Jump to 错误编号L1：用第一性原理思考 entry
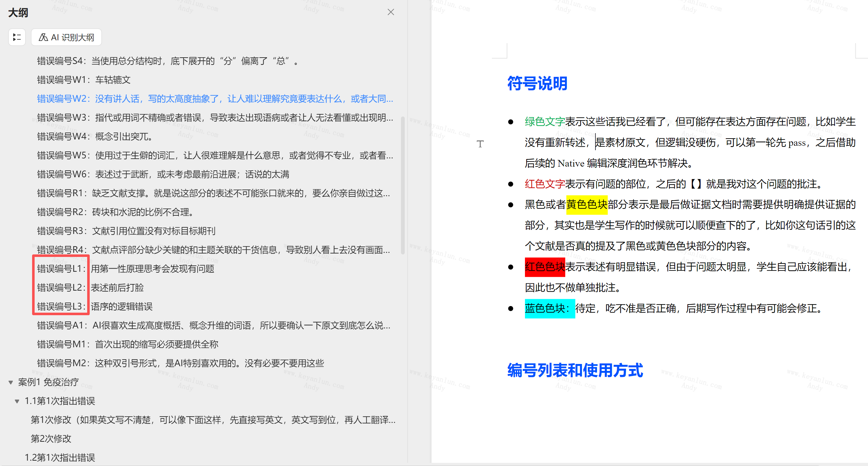 tap(125, 269)
